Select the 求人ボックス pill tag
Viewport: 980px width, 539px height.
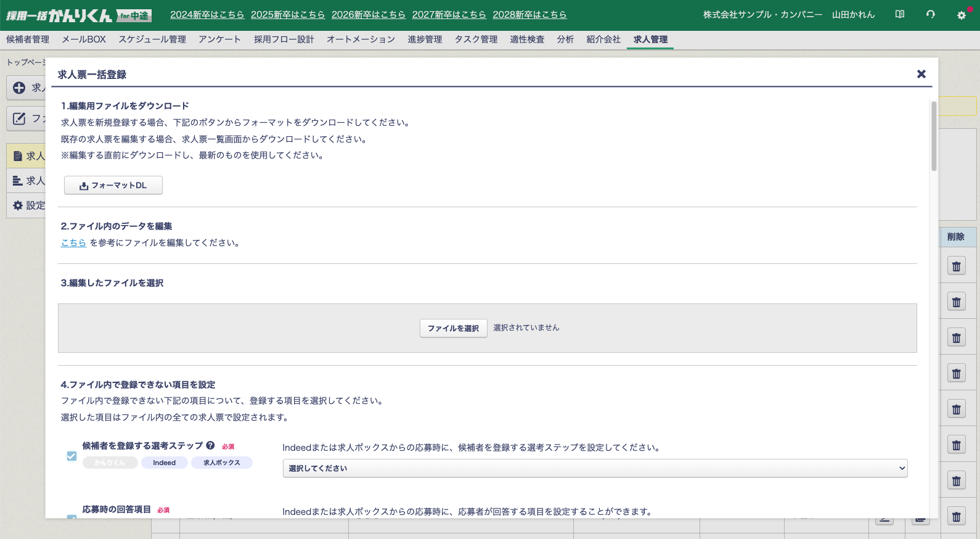coord(221,463)
